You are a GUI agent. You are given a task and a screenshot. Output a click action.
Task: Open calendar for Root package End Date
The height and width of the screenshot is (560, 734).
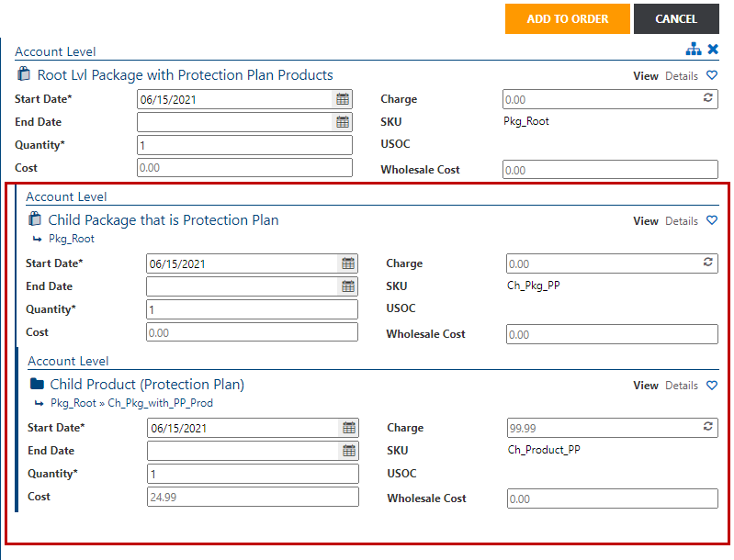pos(343,122)
